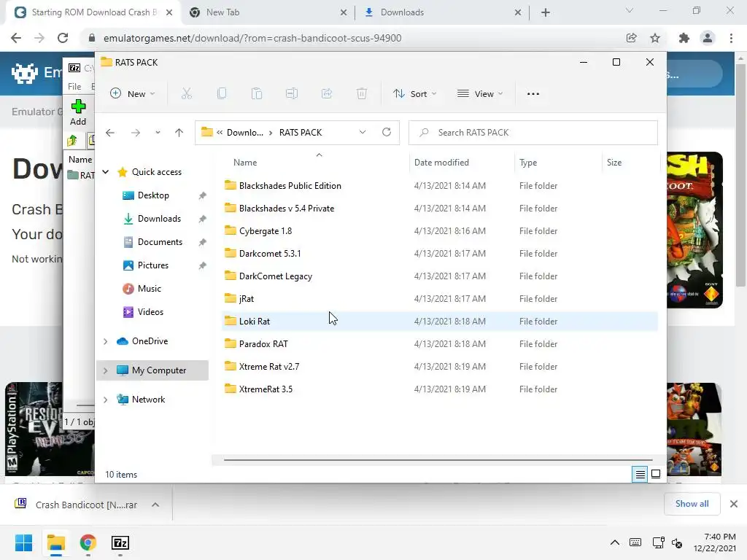Click File Explorer icon in the taskbar
747x560 pixels.
point(56,542)
